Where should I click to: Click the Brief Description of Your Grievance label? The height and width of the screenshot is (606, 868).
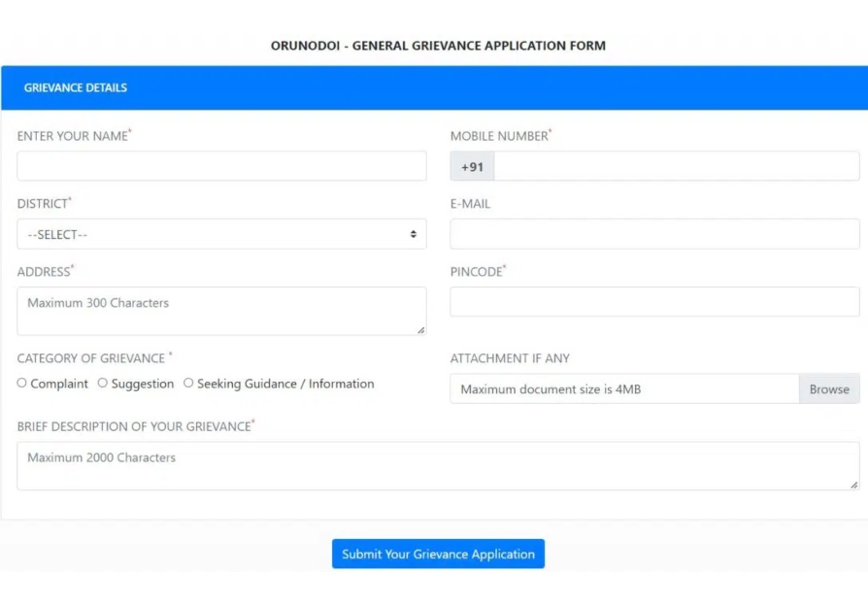134,426
